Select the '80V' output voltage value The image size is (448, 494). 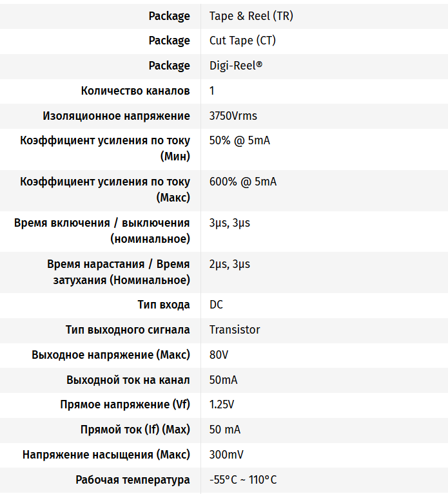point(219,355)
